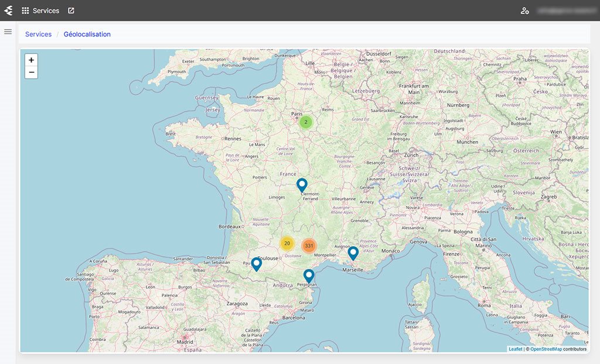
Task: Expand the orange cluster of 331 markers
Action: coord(309,246)
